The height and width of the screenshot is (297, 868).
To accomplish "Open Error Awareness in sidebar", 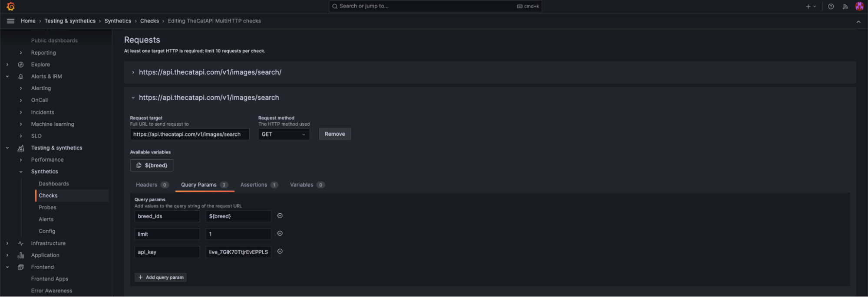I will point(52,291).
